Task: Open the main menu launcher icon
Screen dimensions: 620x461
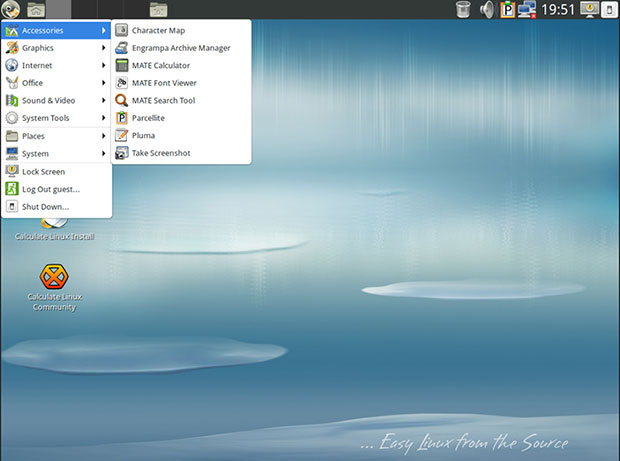Action: pyautogui.click(x=11, y=9)
